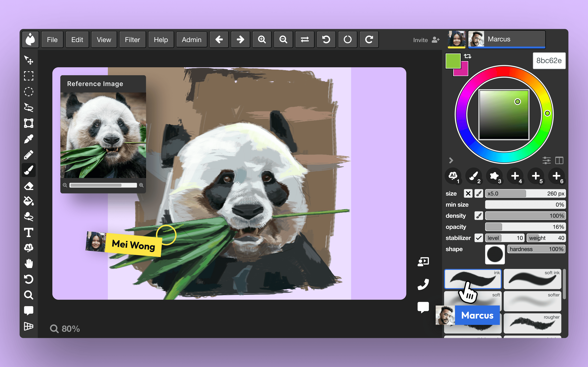Toggle pen pressure for density
The height and width of the screenshot is (367, 588).
(x=479, y=216)
